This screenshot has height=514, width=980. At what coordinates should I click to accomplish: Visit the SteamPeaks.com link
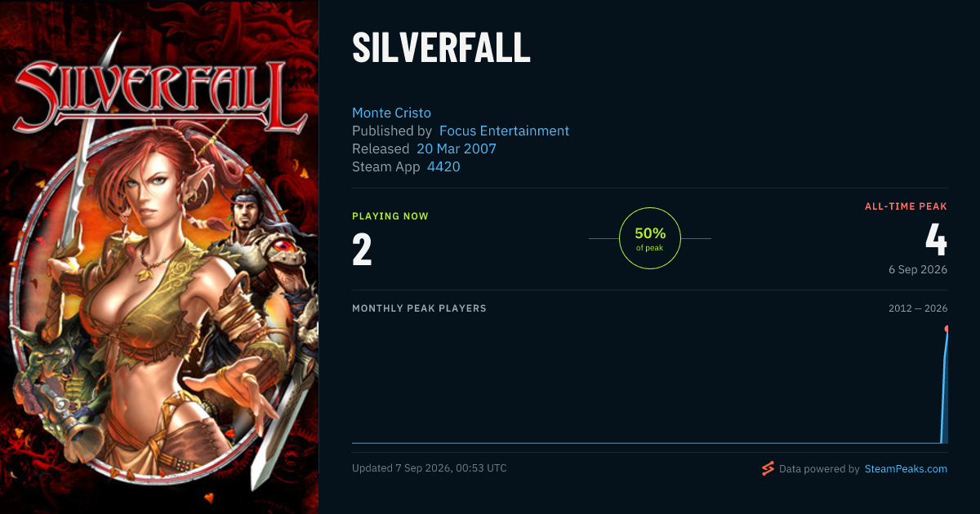(906, 469)
